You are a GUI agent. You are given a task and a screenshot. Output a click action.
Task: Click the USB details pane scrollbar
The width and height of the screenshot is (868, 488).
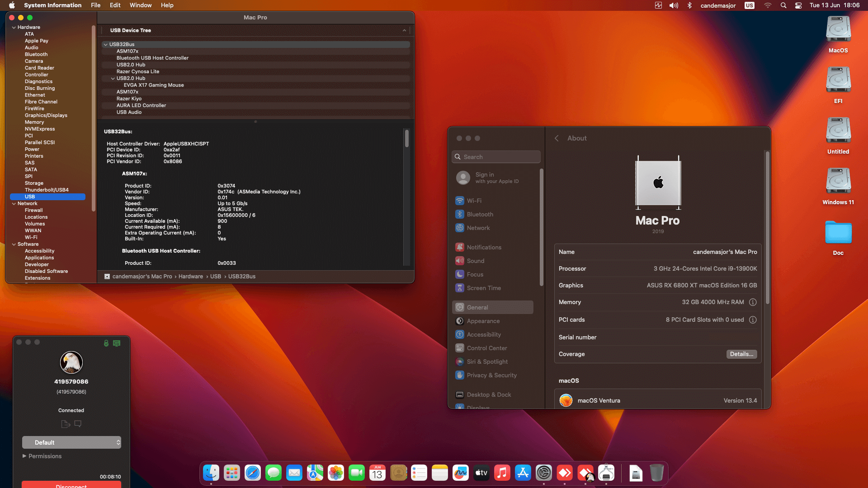pos(406,138)
